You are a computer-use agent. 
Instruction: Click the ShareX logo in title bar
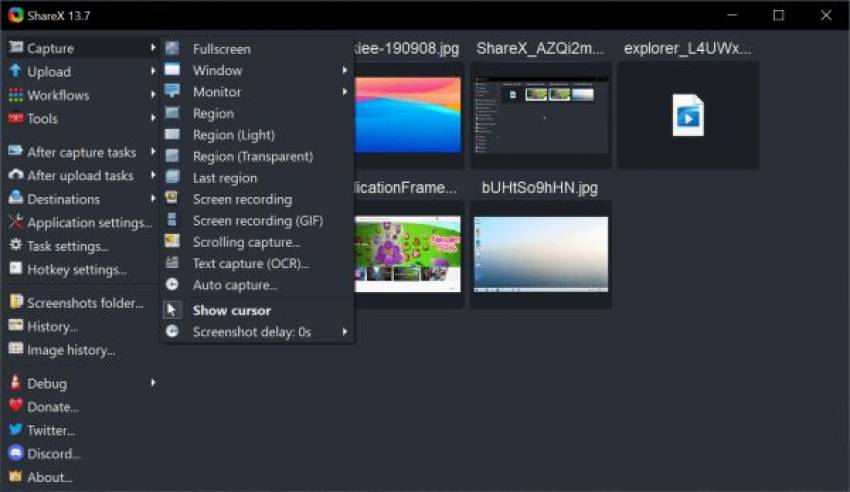pos(16,15)
